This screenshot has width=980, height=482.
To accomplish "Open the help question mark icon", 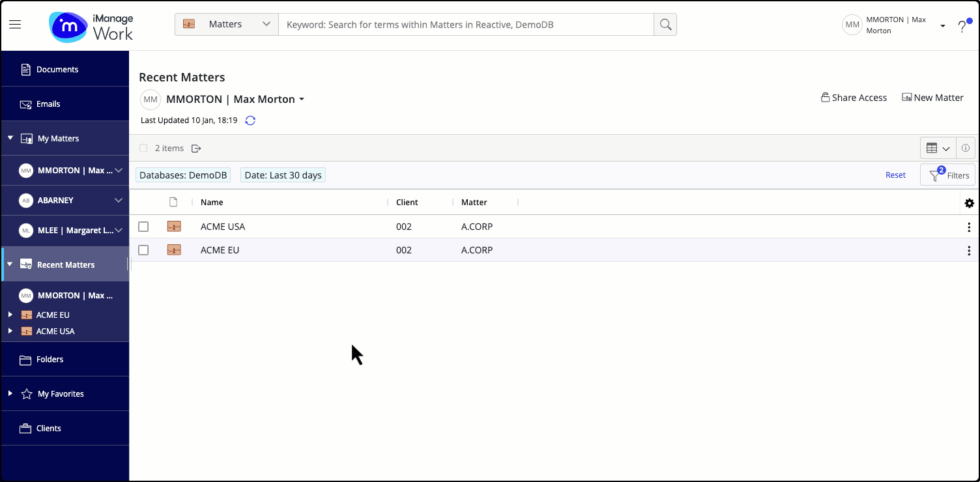I will coord(962,27).
